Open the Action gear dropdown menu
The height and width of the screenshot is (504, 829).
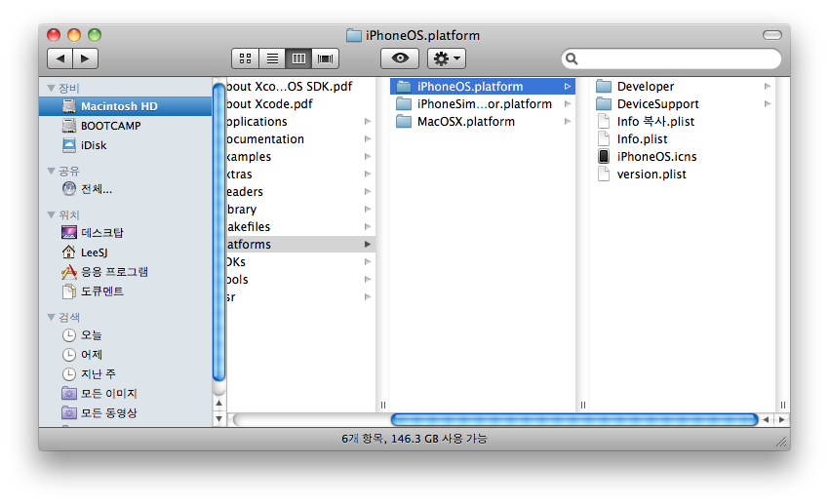(447, 58)
